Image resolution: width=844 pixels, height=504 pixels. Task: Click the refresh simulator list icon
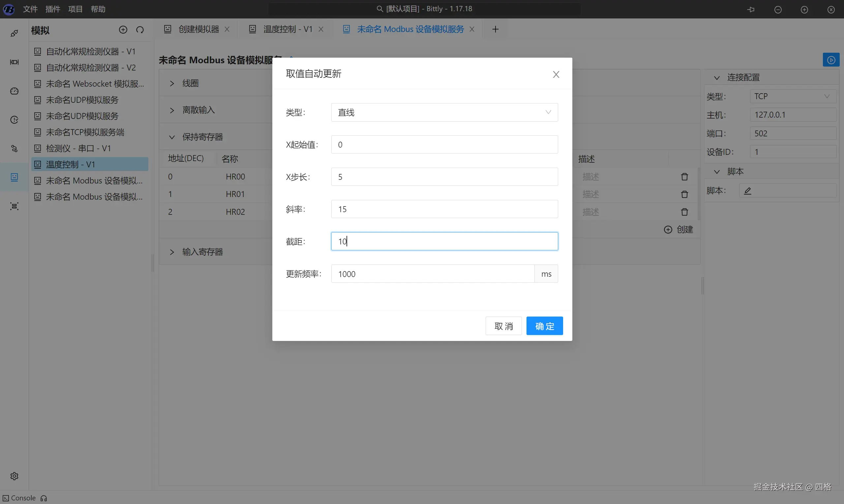coord(140,30)
